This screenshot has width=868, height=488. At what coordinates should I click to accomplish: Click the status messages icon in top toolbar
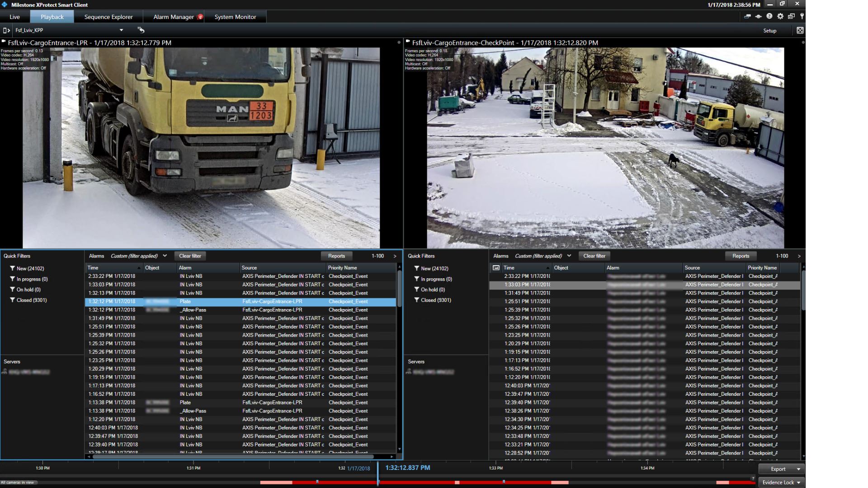pos(747,16)
